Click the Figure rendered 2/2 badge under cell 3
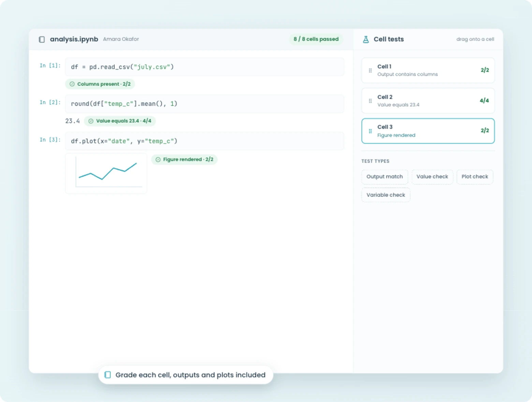Screen dimensions: 532x402 [x=184, y=159]
